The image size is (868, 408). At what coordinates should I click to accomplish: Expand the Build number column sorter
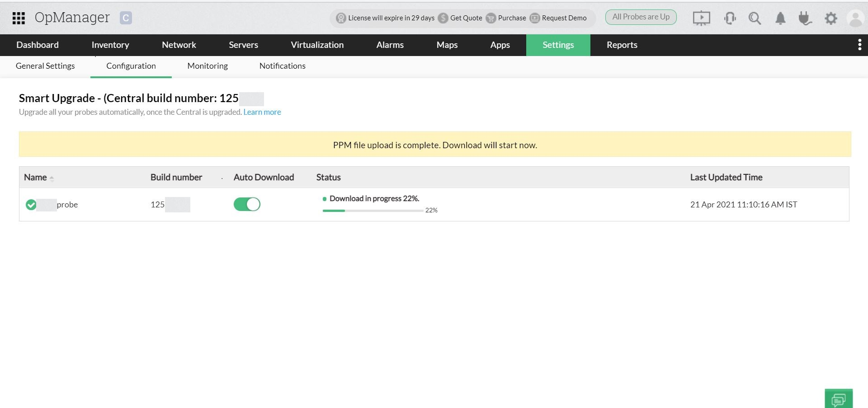222,178
